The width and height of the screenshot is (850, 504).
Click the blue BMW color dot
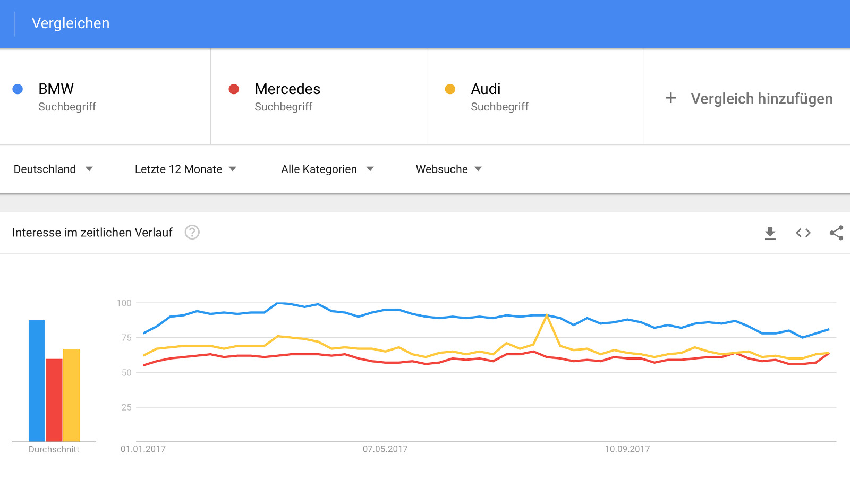[18, 89]
